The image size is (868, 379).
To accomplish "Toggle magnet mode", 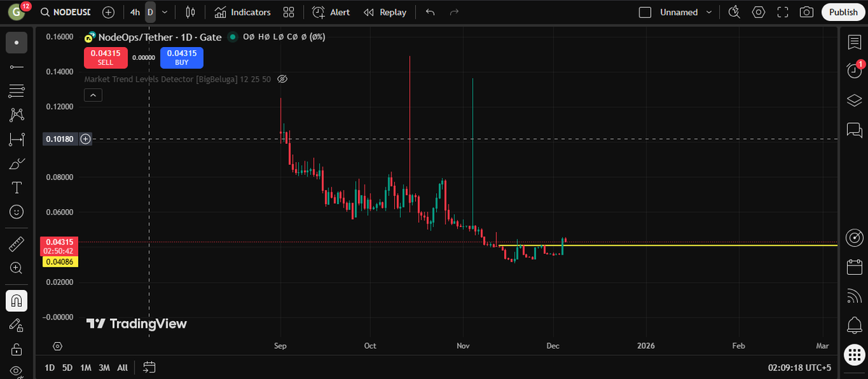I will (17, 299).
